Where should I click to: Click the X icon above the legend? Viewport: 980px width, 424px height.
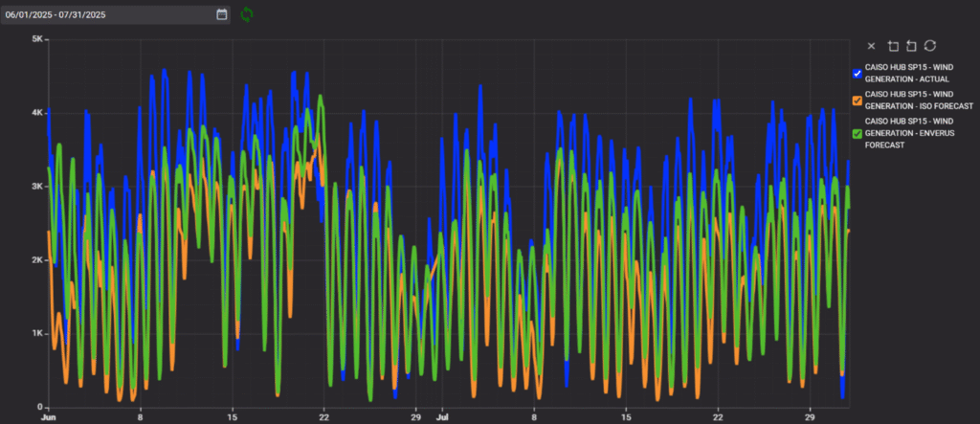pyautogui.click(x=871, y=46)
